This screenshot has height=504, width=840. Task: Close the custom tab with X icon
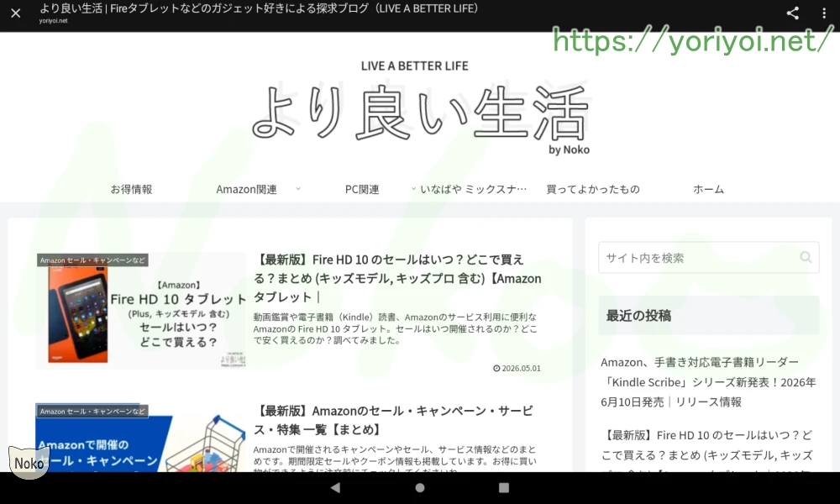click(x=15, y=13)
